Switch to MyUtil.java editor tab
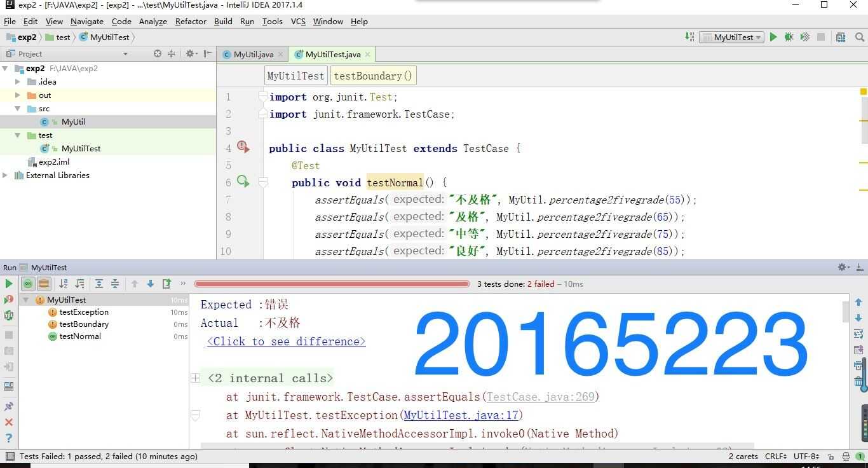 [x=254, y=55]
